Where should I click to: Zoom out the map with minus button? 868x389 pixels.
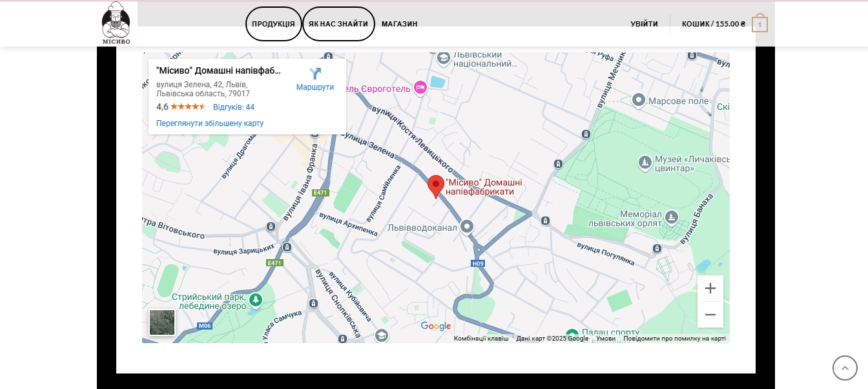[x=710, y=315]
